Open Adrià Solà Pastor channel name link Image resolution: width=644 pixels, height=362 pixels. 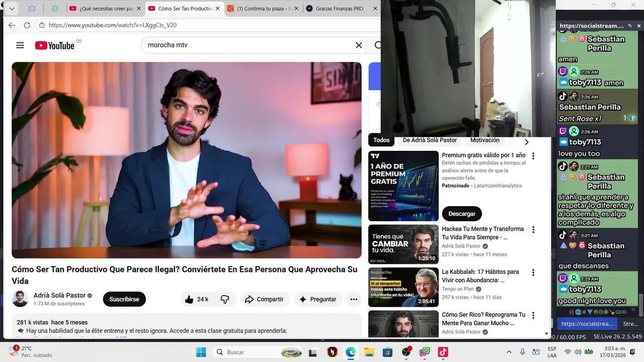(x=59, y=295)
